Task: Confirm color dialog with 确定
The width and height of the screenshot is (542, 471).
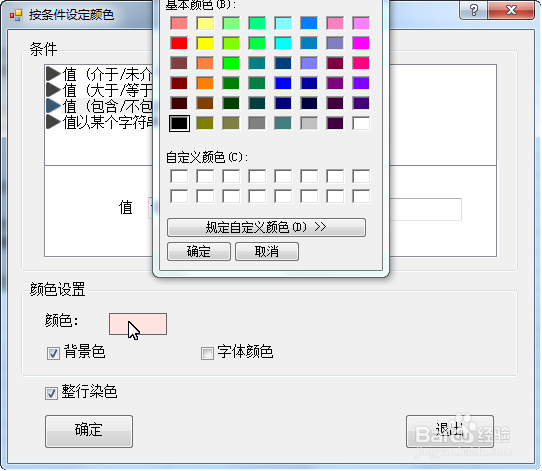Action: coord(199,251)
